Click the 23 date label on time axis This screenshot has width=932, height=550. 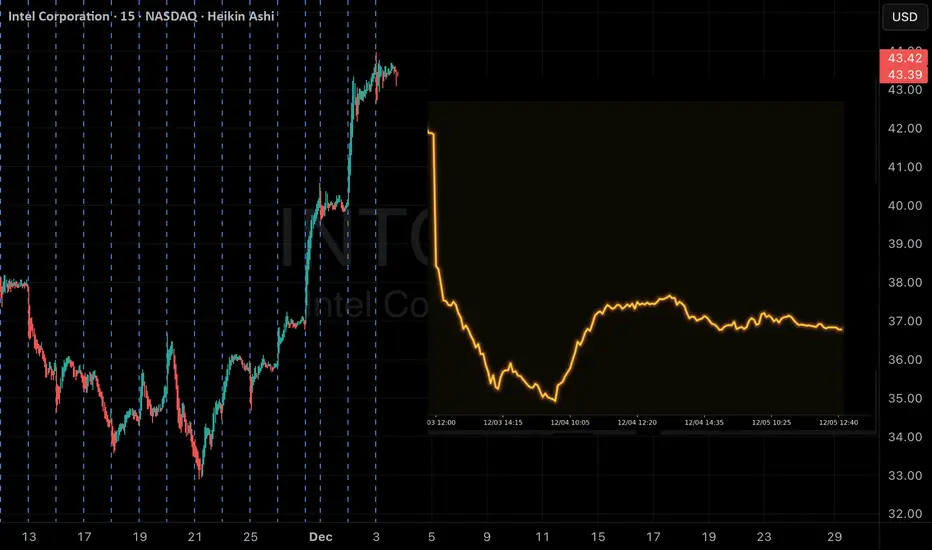764,537
